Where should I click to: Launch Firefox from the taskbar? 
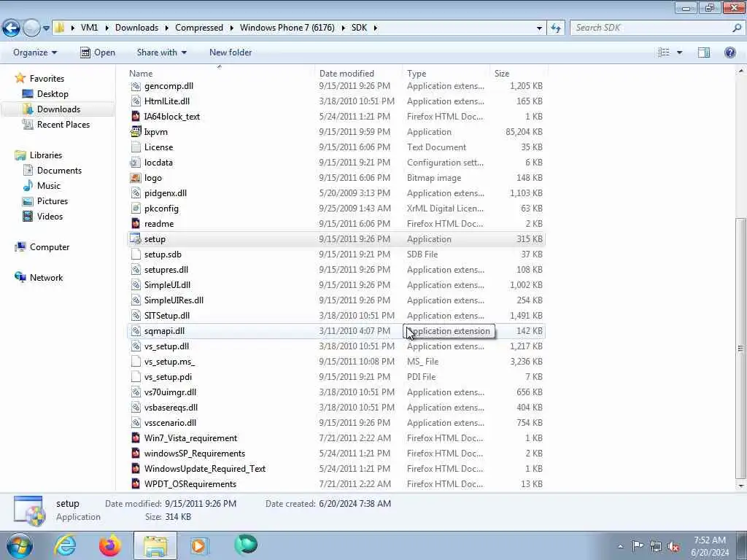[110, 545]
